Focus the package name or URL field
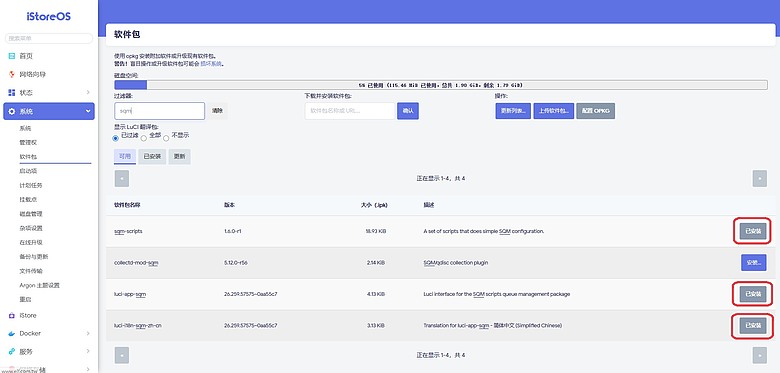The width and height of the screenshot is (780, 373). click(350, 111)
